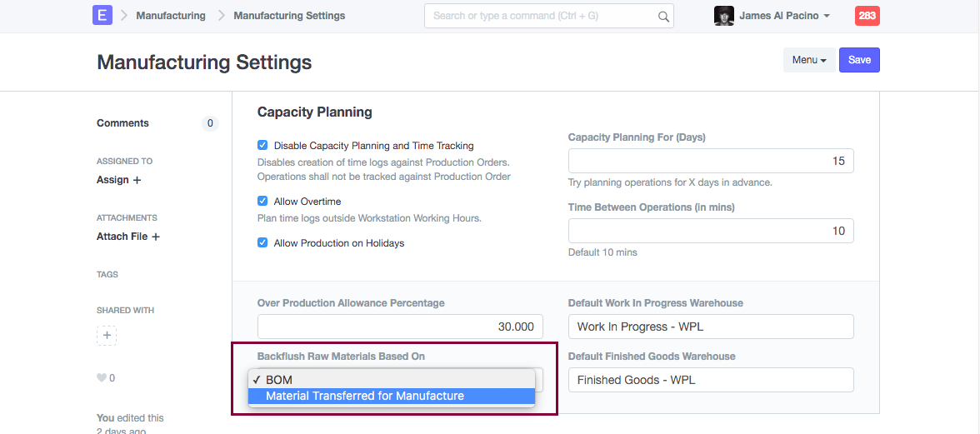The width and height of the screenshot is (980, 434).
Task: Open the 283 notifications badge
Action: point(867,16)
